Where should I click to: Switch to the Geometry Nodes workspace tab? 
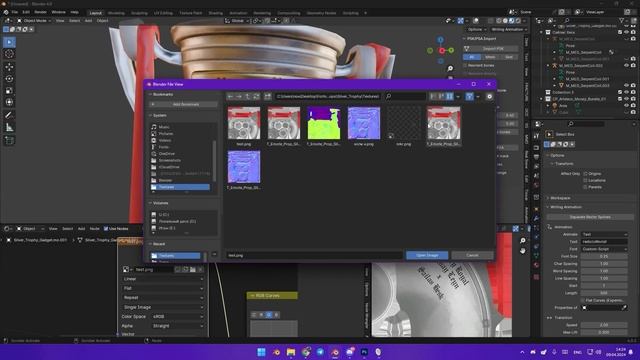pyautogui.click(x=321, y=13)
